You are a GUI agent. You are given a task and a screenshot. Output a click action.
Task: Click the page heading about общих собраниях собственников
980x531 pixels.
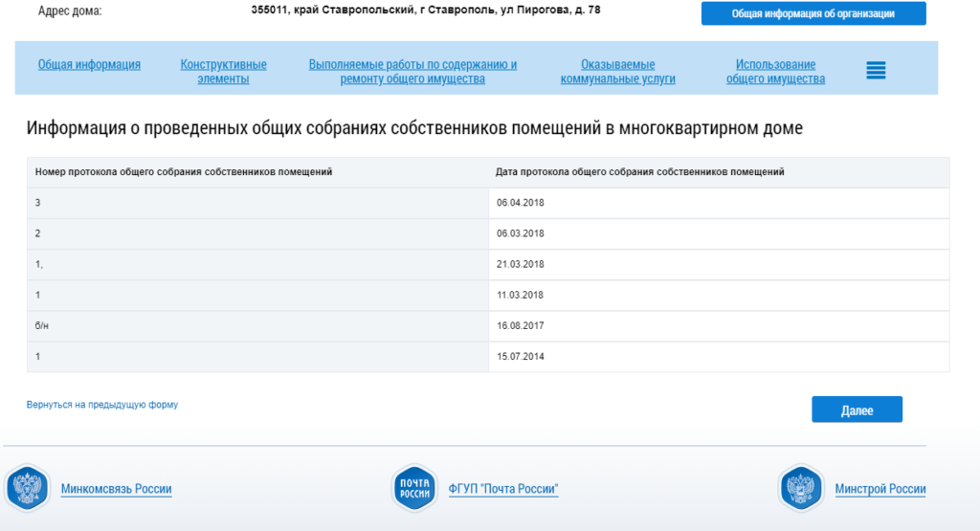pyautogui.click(x=414, y=128)
